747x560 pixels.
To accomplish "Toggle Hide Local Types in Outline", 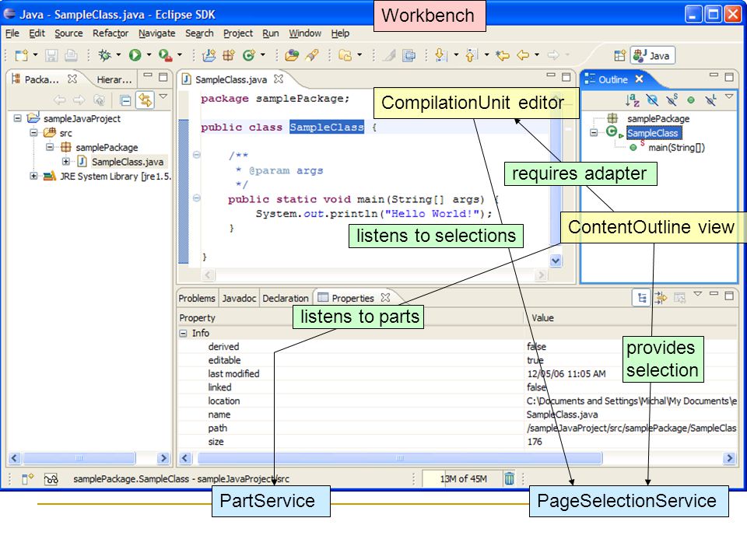I will (710, 100).
